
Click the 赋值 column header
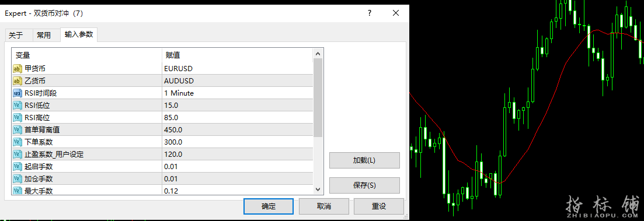pos(237,55)
